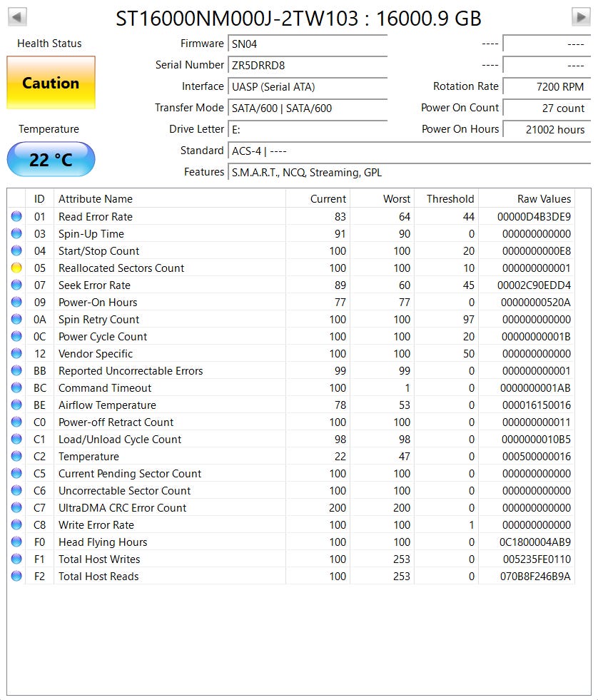Select the Serial Number field ZR5DRRD8
The image size is (598, 700).
pos(307,66)
